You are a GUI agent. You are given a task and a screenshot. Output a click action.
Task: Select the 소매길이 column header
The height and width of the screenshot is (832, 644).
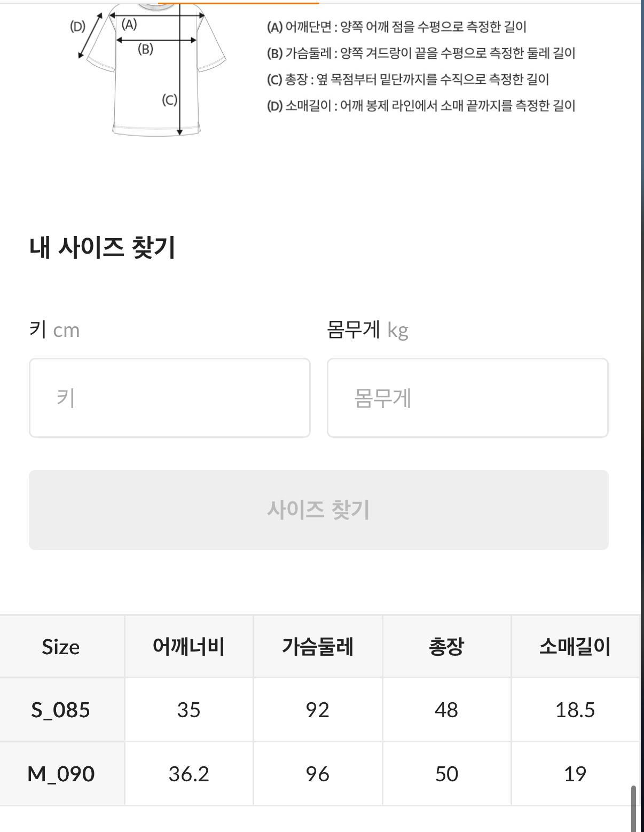[x=575, y=647]
